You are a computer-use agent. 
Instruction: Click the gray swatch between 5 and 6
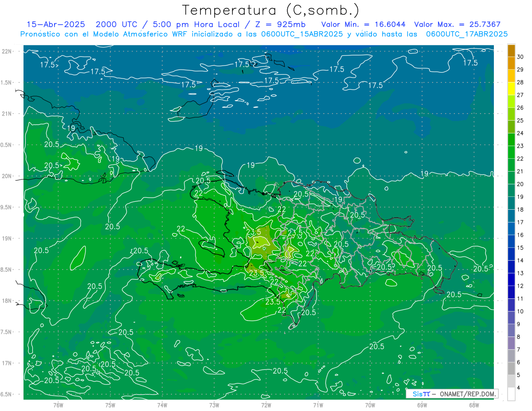click(511, 368)
